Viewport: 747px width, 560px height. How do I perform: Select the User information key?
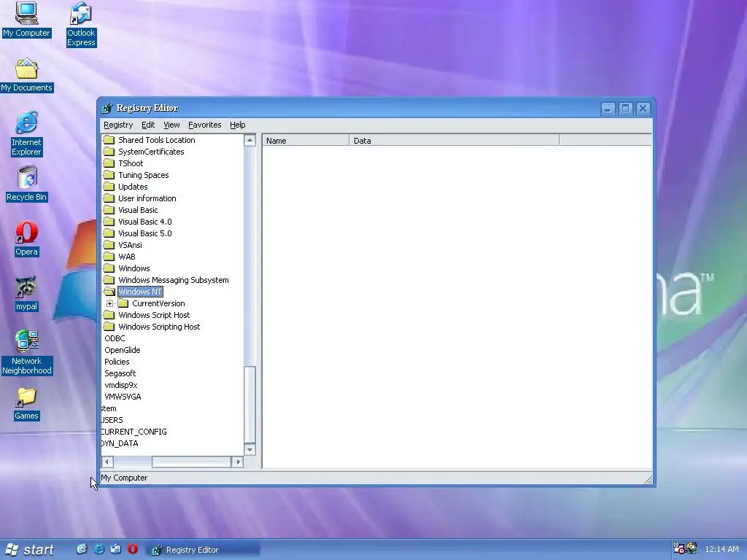(x=147, y=198)
